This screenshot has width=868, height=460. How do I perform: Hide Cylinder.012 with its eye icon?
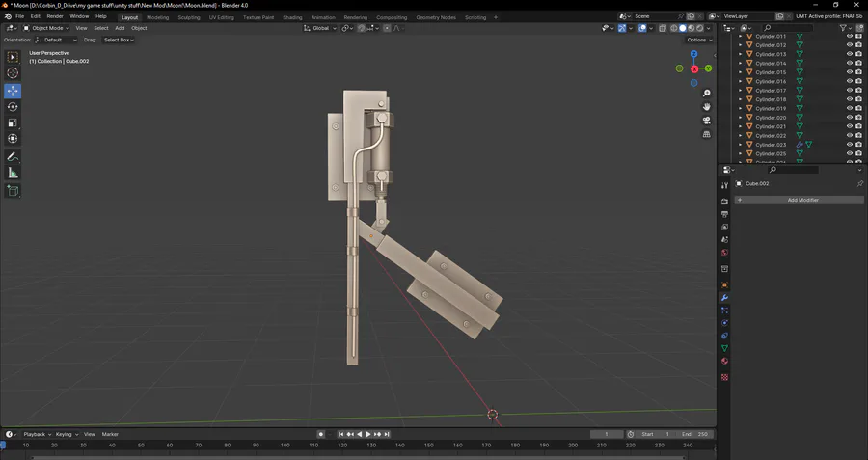coord(850,45)
